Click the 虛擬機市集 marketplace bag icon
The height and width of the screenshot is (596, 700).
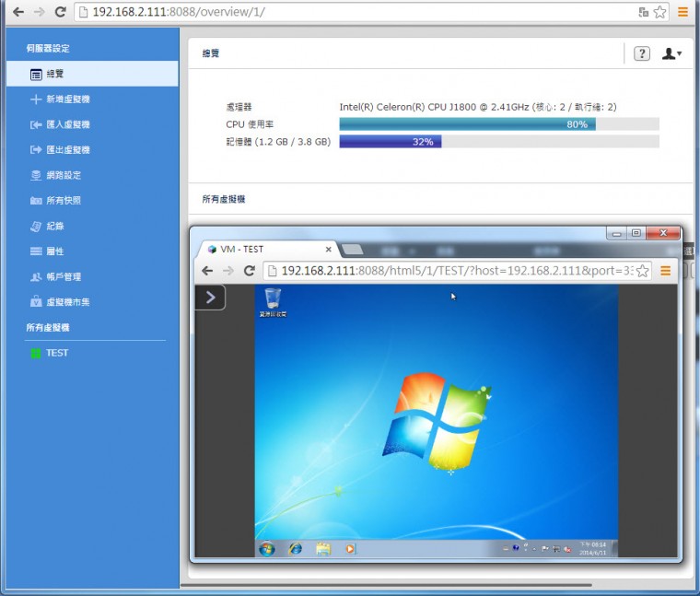(x=36, y=302)
